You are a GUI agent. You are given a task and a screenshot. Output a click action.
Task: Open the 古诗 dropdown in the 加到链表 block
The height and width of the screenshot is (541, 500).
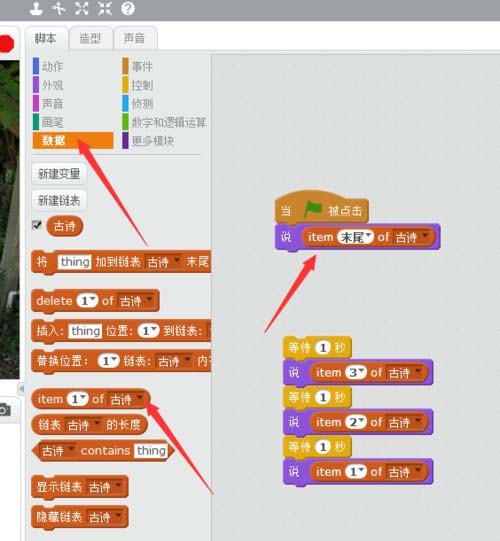pyautogui.click(x=163, y=262)
